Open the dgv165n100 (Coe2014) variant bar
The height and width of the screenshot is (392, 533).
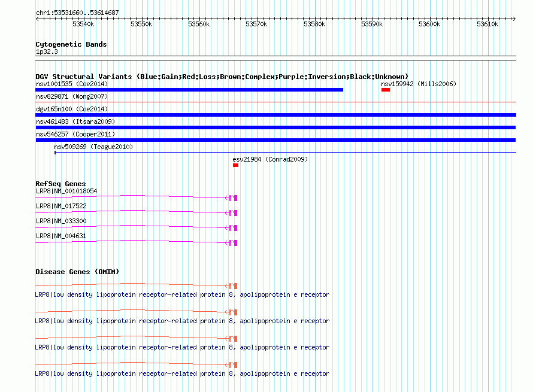coord(275,115)
